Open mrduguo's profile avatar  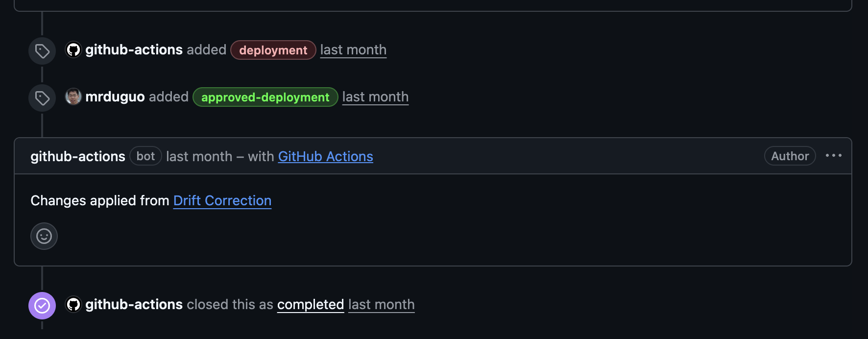[73, 97]
